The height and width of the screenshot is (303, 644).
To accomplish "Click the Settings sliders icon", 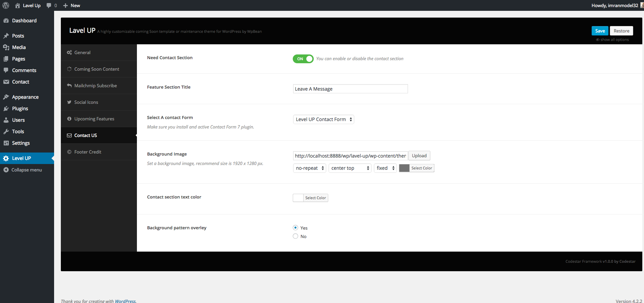I will [x=6, y=143].
